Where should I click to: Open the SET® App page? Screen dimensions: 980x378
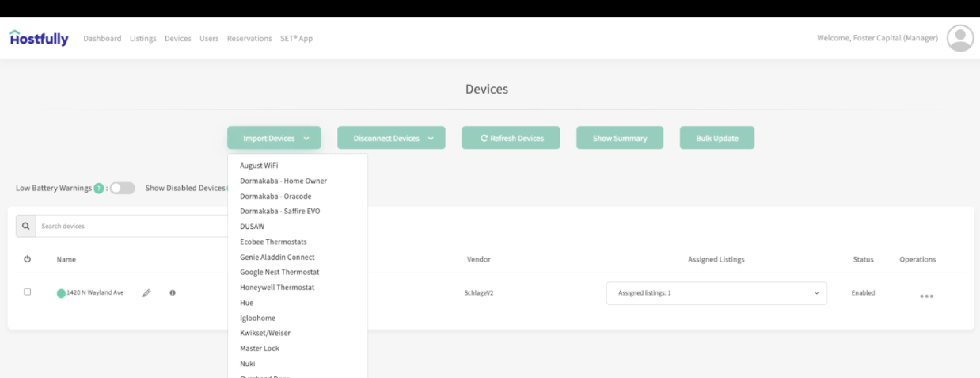[x=296, y=39]
